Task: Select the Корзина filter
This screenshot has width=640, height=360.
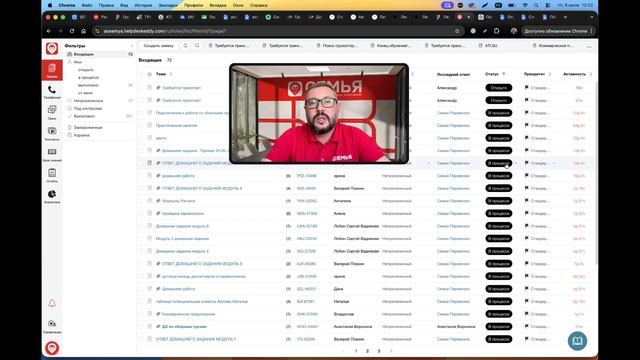Action: [x=82, y=135]
